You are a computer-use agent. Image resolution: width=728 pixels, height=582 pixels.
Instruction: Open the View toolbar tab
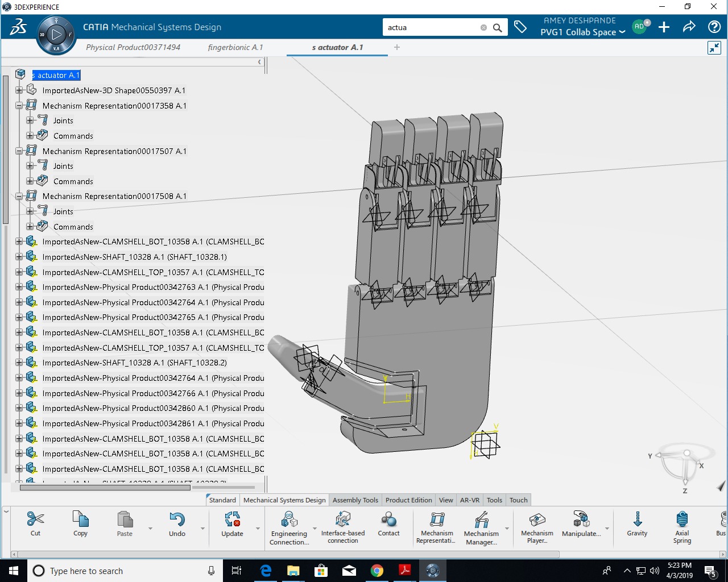(x=446, y=500)
